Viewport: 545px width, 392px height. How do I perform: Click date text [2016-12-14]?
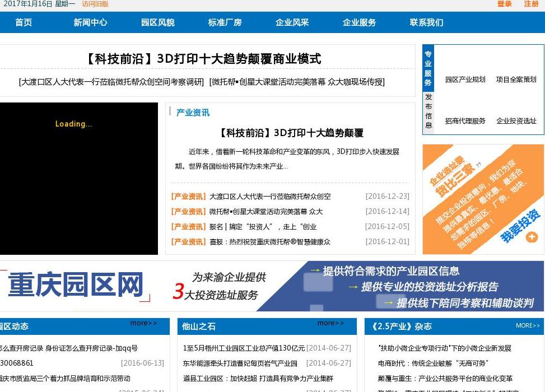(x=387, y=211)
